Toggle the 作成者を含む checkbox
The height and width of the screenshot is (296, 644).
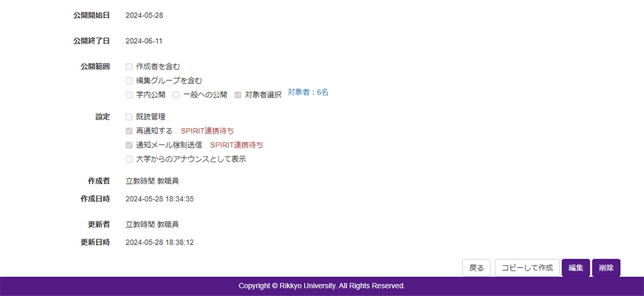point(129,66)
